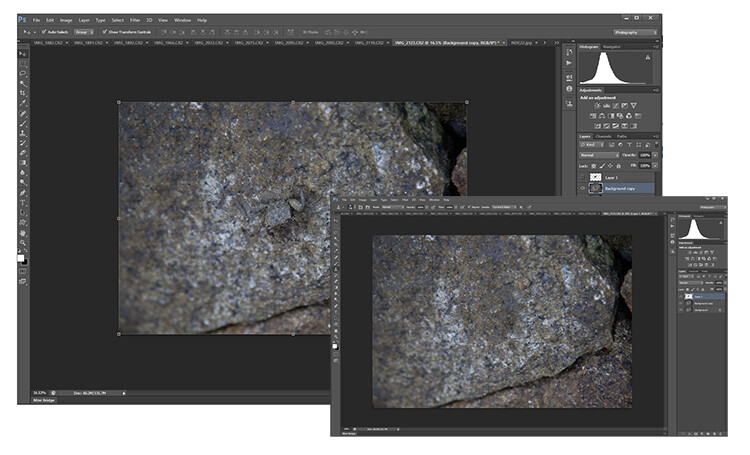Click the Fill 100% value field

(x=645, y=166)
